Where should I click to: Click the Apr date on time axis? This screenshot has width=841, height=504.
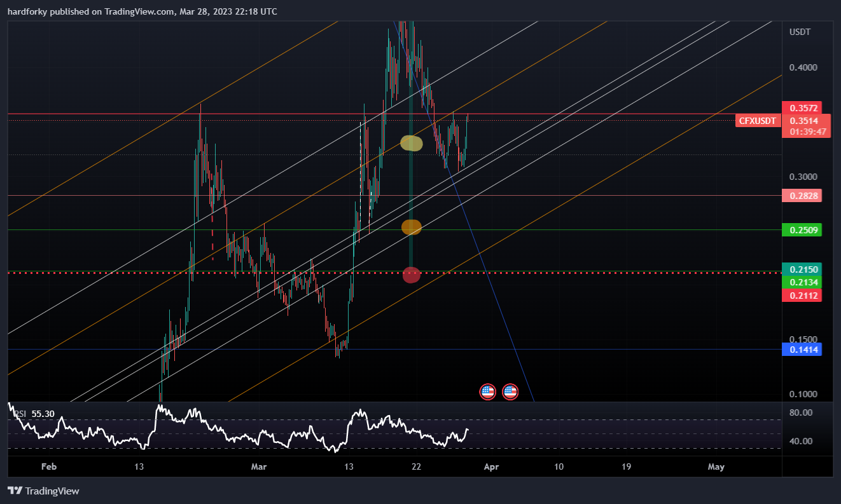[x=490, y=467]
